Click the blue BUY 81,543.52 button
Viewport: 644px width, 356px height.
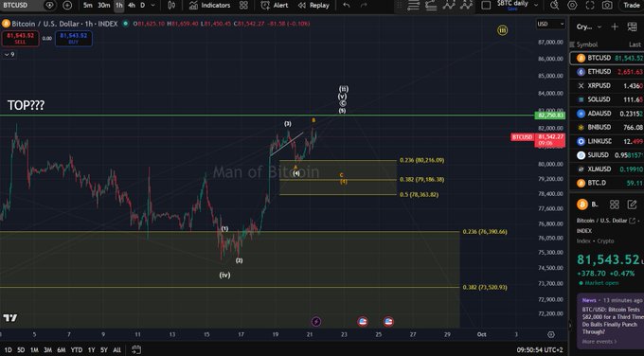click(74, 39)
